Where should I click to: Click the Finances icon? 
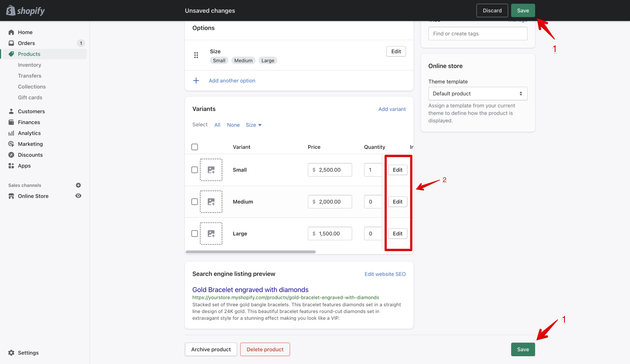11,122
